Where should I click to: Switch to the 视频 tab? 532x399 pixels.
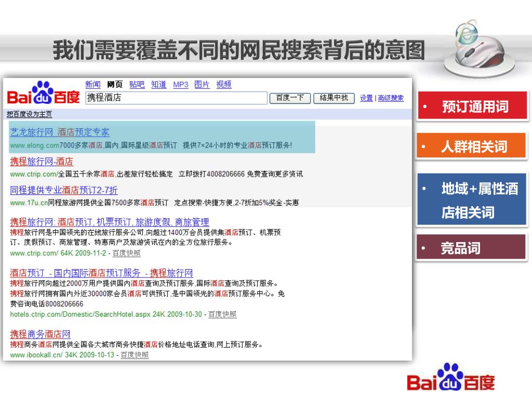(x=224, y=85)
